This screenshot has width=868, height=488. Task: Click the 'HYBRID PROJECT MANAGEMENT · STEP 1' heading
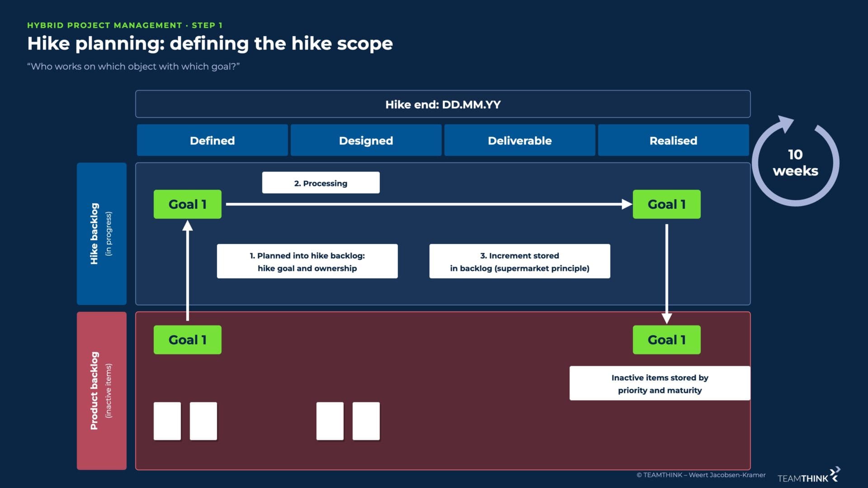tap(125, 25)
